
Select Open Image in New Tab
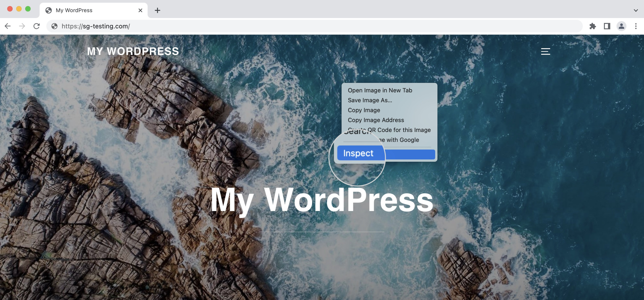coord(380,90)
